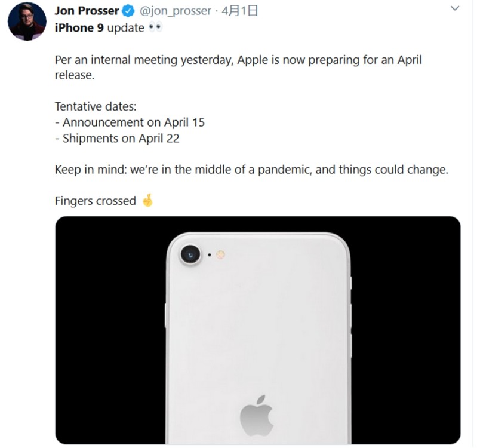Click the small microphone dot beside the lens

tap(209, 255)
